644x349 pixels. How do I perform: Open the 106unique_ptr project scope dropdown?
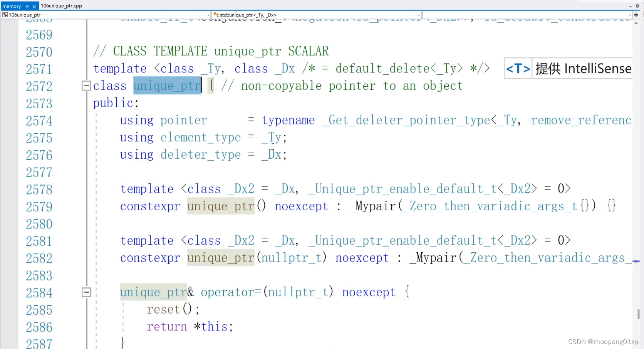point(106,15)
